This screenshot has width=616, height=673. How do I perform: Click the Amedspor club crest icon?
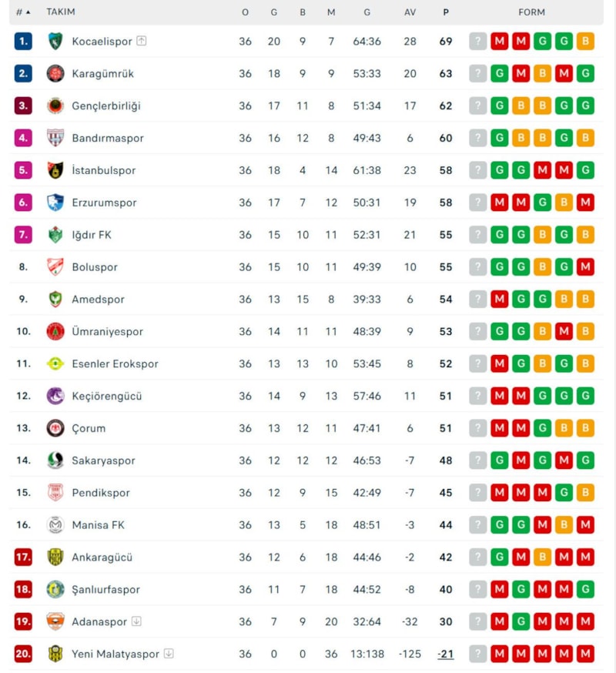pos(55,300)
